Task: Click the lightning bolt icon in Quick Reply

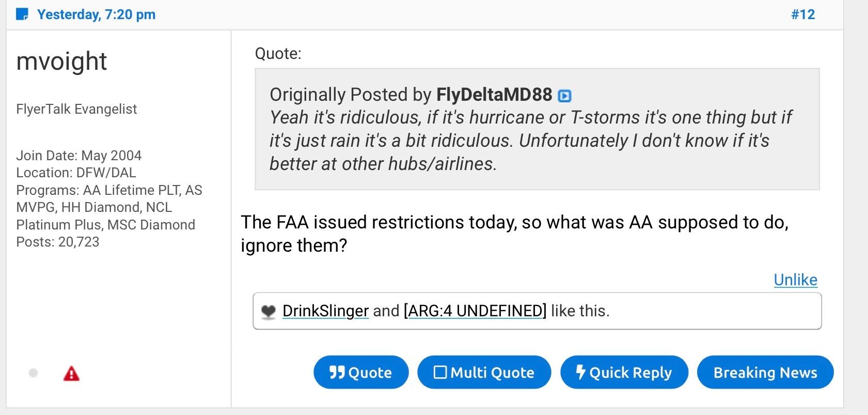Action: (581, 372)
